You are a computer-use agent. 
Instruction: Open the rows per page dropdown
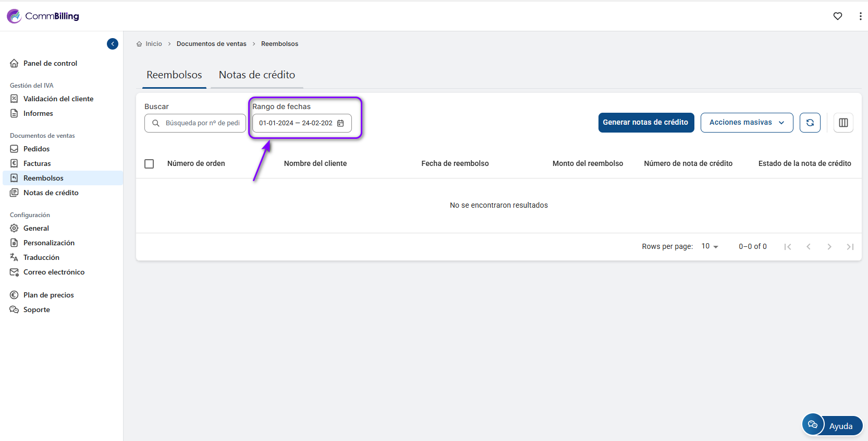(710, 246)
